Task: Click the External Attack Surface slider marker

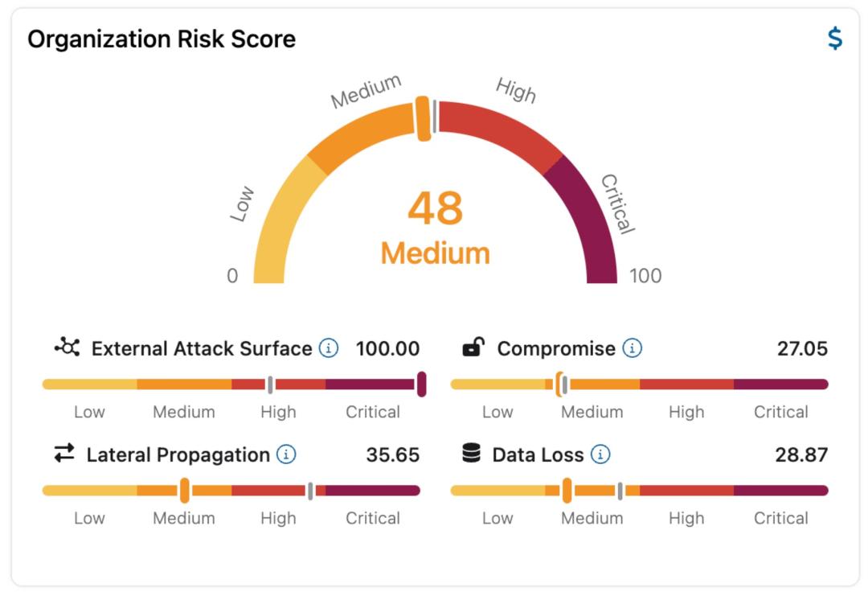Action: click(x=421, y=384)
